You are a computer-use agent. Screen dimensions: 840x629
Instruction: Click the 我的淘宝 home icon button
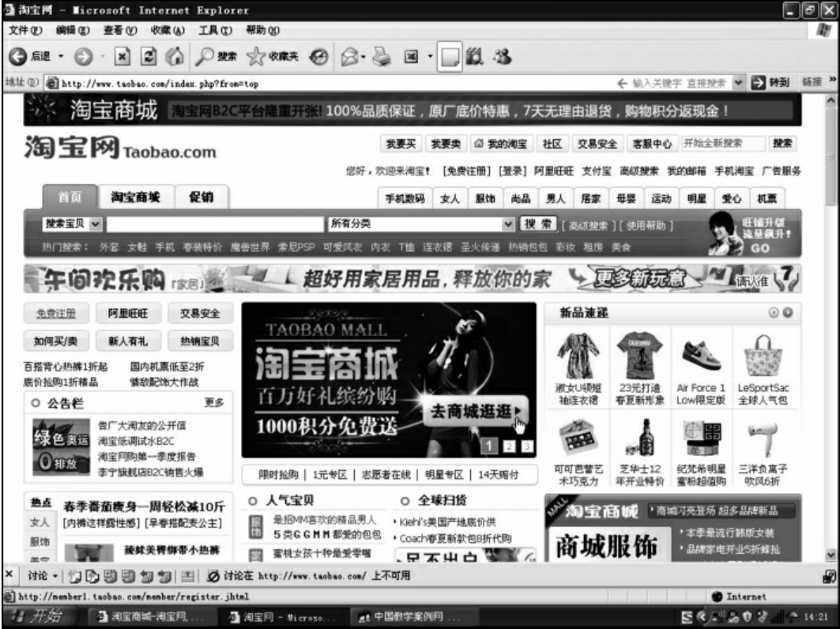(501, 144)
